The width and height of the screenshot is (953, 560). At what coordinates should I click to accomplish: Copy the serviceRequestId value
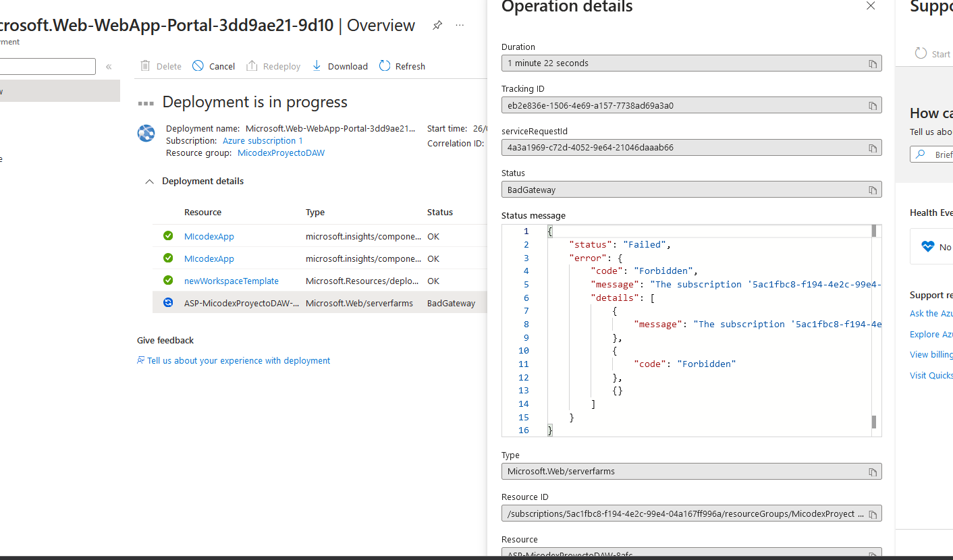873,148
